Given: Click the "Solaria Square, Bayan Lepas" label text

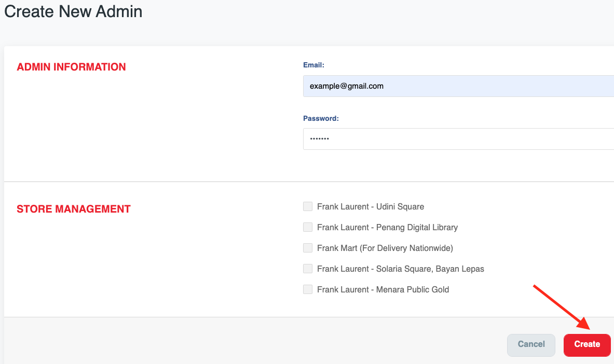Looking at the screenshot, I should (x=401, y=269).
